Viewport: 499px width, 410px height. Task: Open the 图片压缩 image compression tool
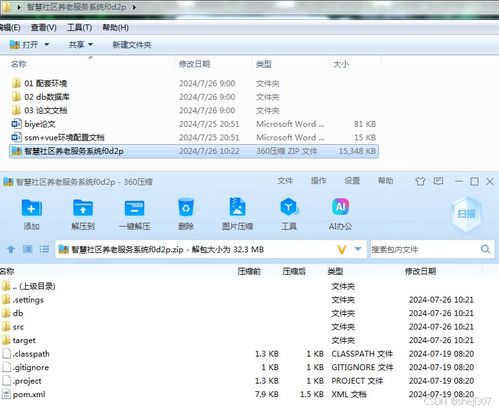(x=238, y=207)
